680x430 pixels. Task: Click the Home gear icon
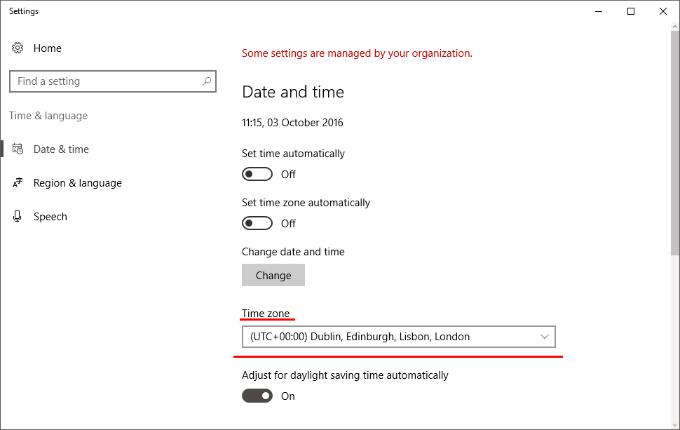(x=17, y=48)
